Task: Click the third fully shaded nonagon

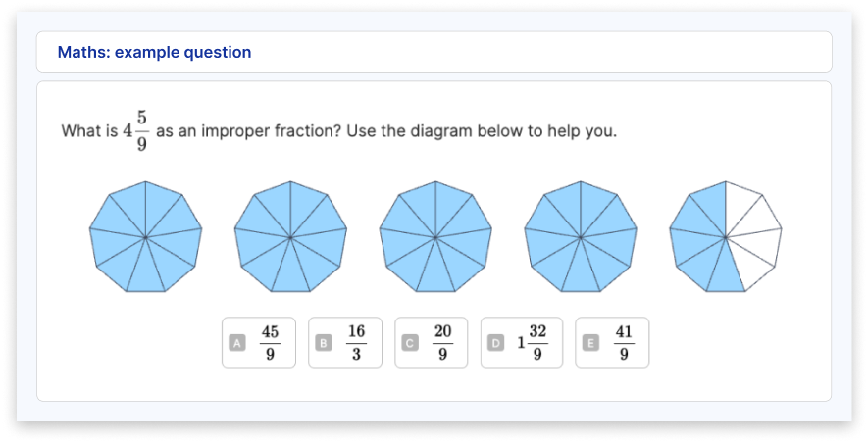Action: [435, 237]
